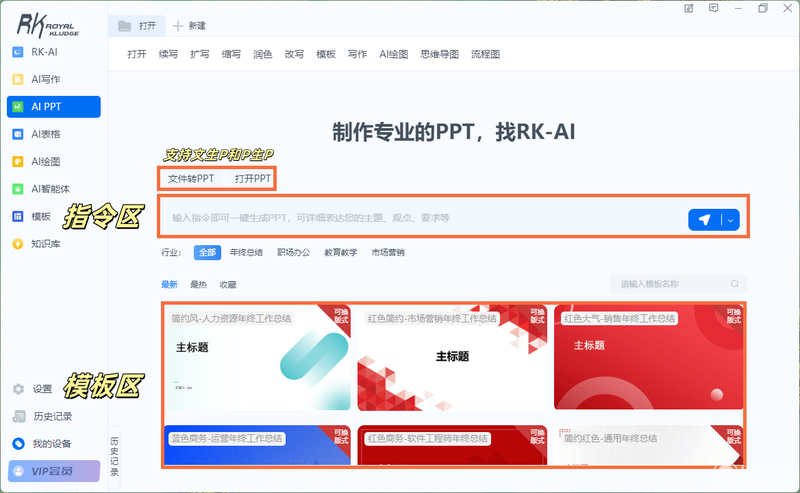Click the 文件转PPT button

pyautogui.click(x=191, y=179)
